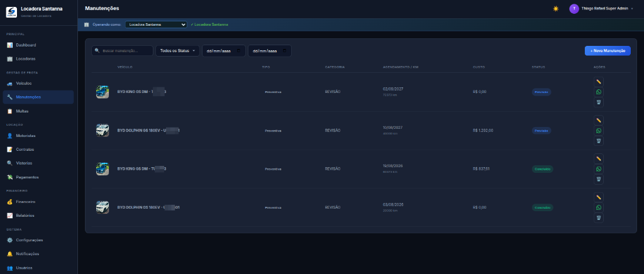Open calendar picker of first date field

click(238, 51)
